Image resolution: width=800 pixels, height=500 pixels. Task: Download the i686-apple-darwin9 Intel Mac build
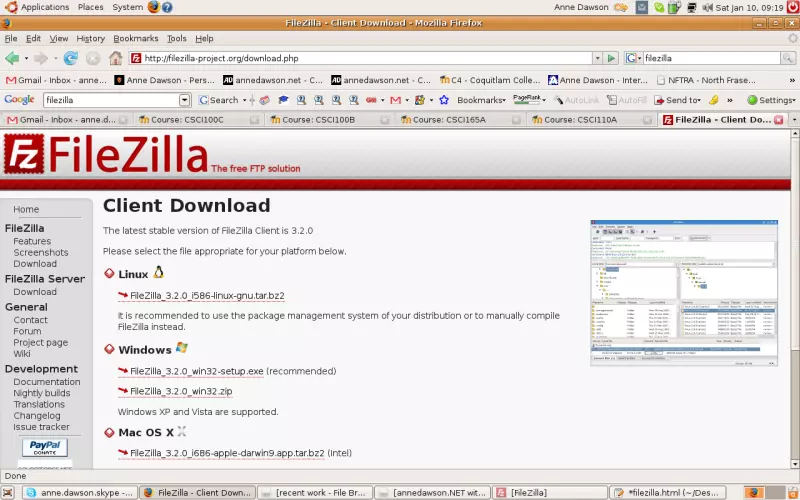pyautogui.click(x=227, y=453)
